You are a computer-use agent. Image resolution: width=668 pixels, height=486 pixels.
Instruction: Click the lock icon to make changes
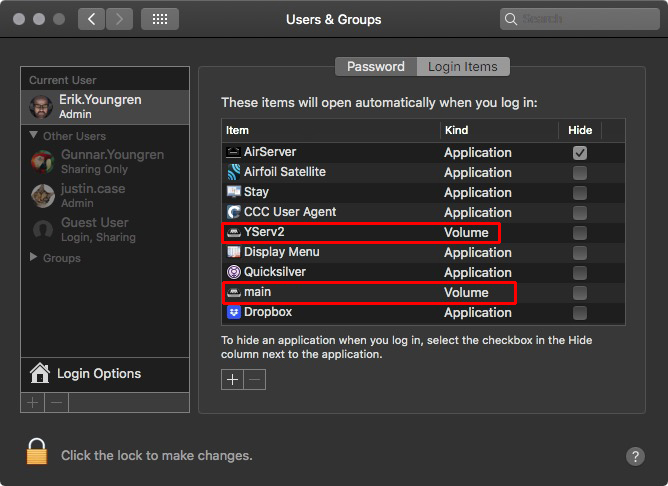37,453
